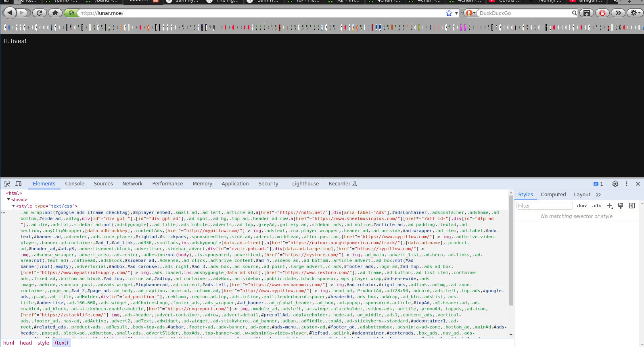Open the Lighthouse tab

pyautogui.click(x=305, y=184)
